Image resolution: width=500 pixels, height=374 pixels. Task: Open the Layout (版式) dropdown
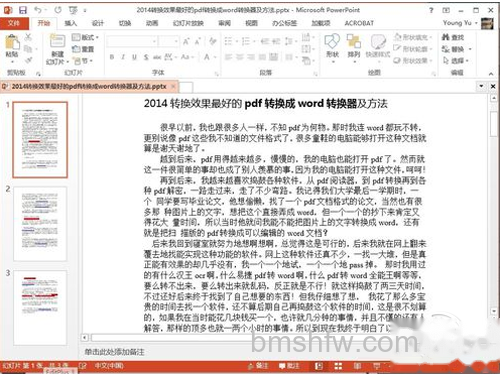[86, 37]
